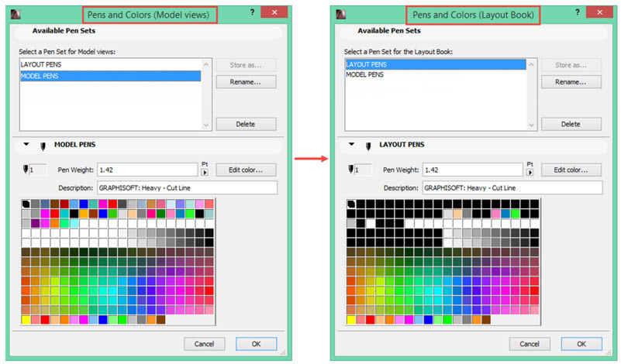Screen dimensions: 621x364
Task: Click Layout Book dialog title text
Action: pyautogui.click(x=473, y=15)
